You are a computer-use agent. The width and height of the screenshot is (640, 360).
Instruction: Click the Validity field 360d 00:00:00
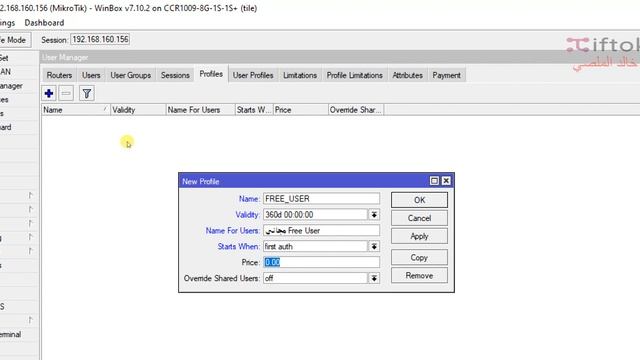click(x=316, y=215)
